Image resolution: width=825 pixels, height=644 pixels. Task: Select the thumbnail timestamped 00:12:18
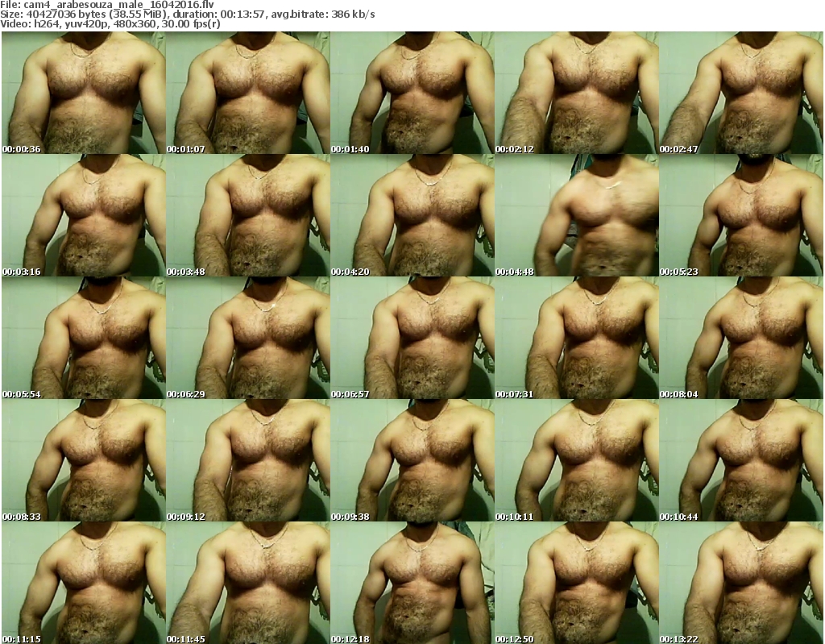412,583
